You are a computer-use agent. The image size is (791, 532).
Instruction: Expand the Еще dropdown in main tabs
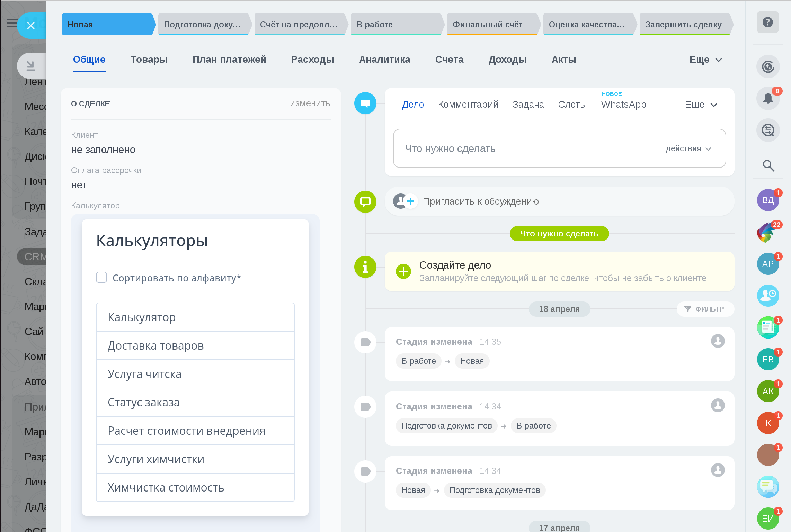tap(705, 60)
